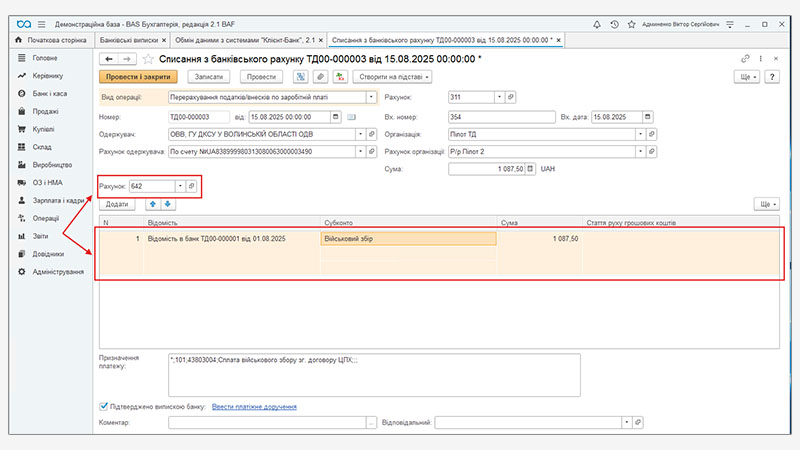Click the copy link icon near Ще
This screenshot has height=450, width=800.
point(744,59)
